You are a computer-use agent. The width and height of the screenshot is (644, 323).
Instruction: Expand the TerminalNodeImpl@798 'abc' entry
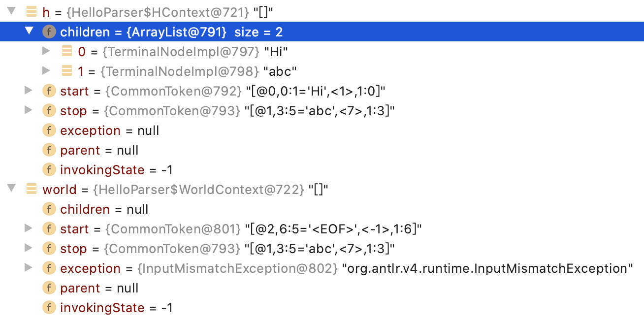tap(46, 71)
